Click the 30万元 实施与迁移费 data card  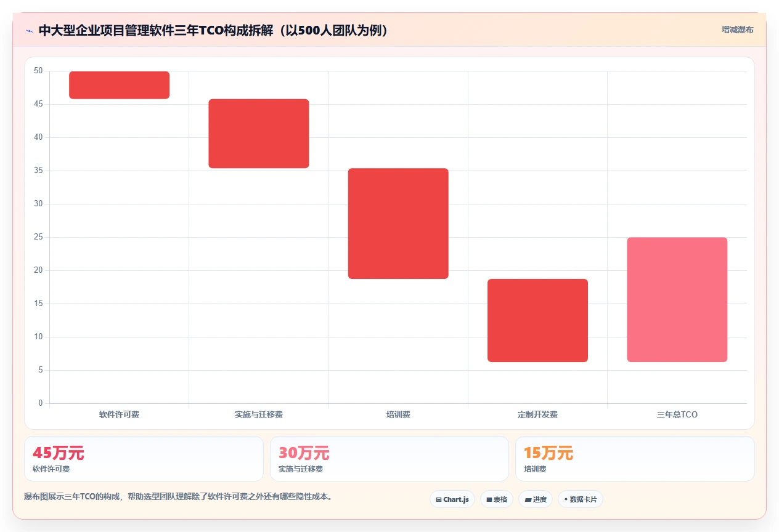click(389, 459)
